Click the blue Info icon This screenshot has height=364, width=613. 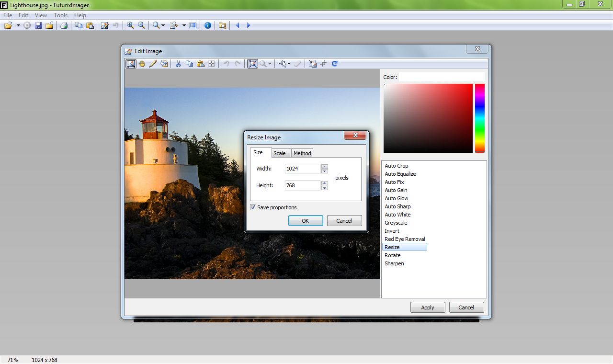tap(208, 25)
